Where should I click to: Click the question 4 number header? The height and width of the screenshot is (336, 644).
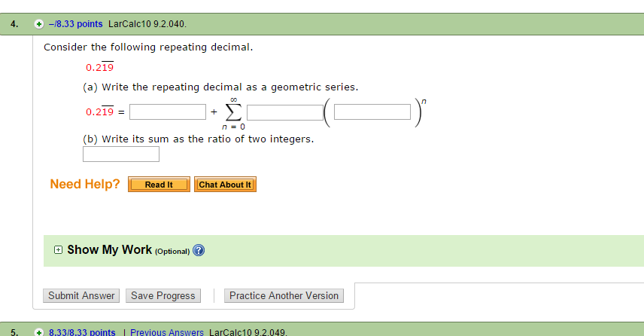(14, 24)
